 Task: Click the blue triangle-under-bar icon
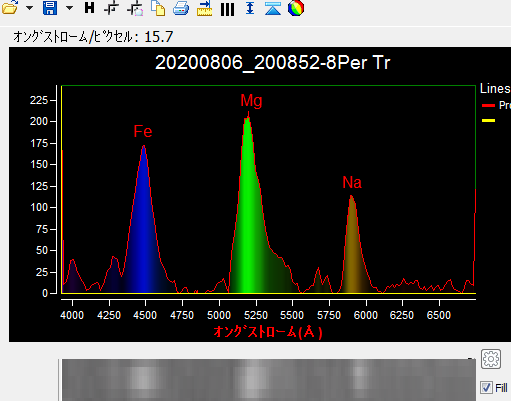pos(273,8)
